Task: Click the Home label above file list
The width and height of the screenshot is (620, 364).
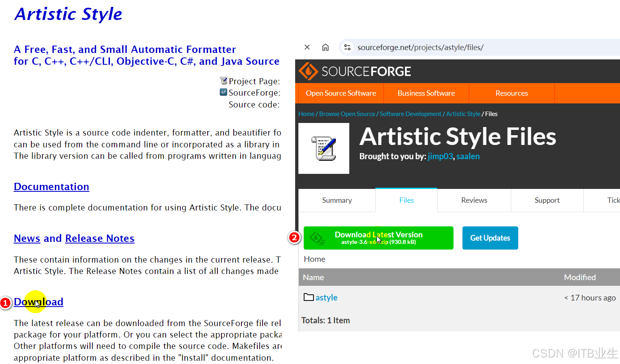Action: (x=315, y=259)
